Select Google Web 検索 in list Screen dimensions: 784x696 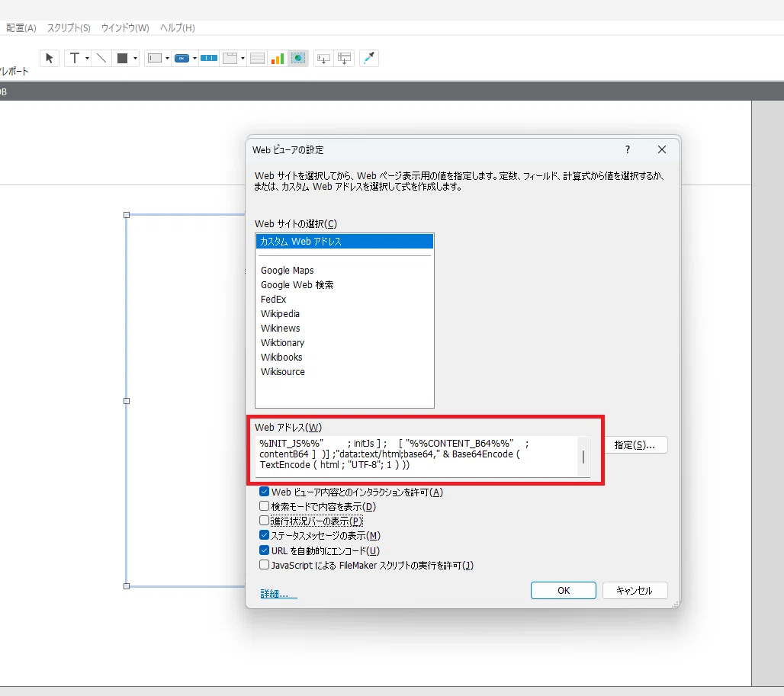297,285
